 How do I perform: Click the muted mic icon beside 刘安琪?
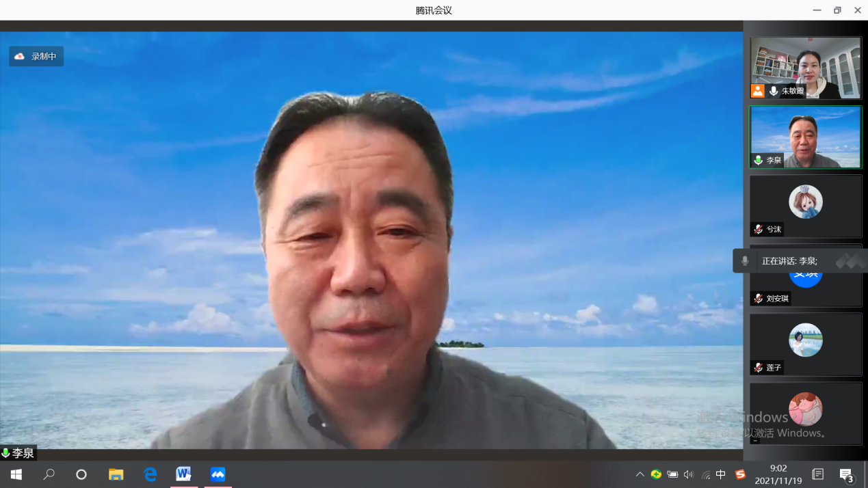(x=758, y=299)
